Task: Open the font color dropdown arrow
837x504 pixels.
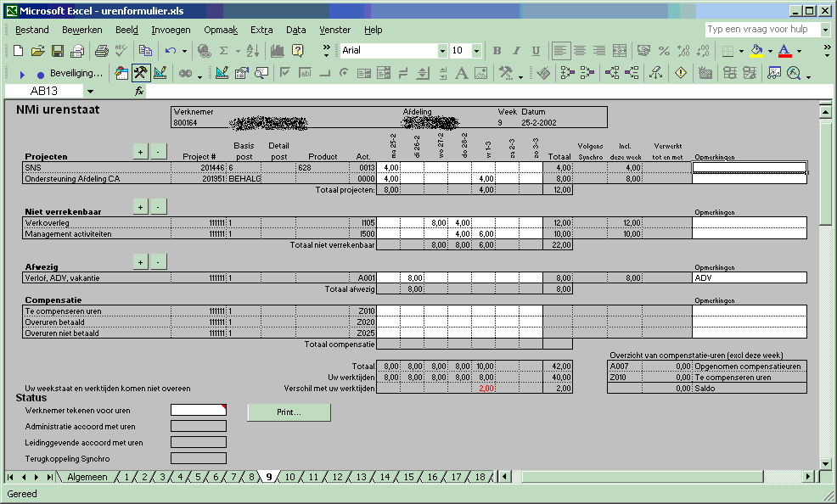Action: (x=799, y=51)
